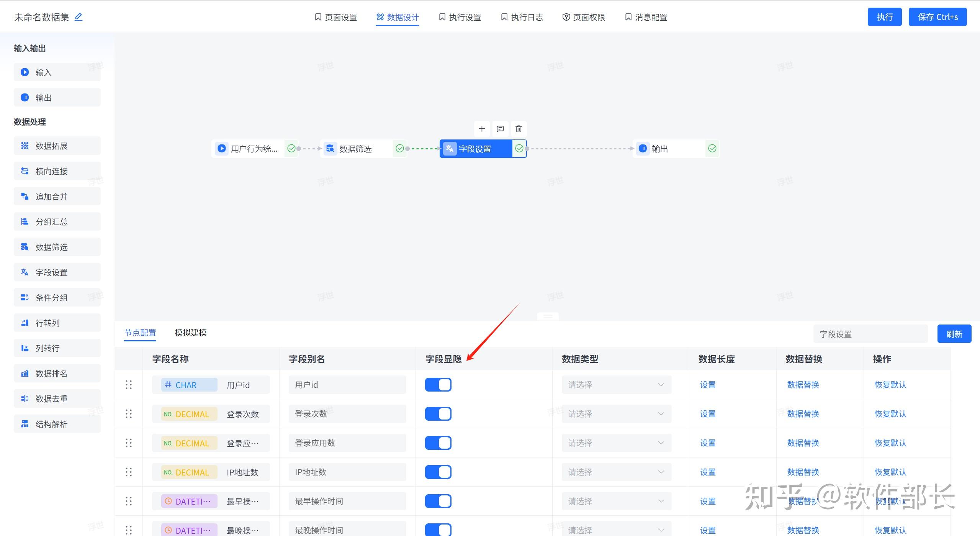Screen dimensions: 980x536
Task: Disable visibility for the 登录次数 field
Action: pos(438,413)
